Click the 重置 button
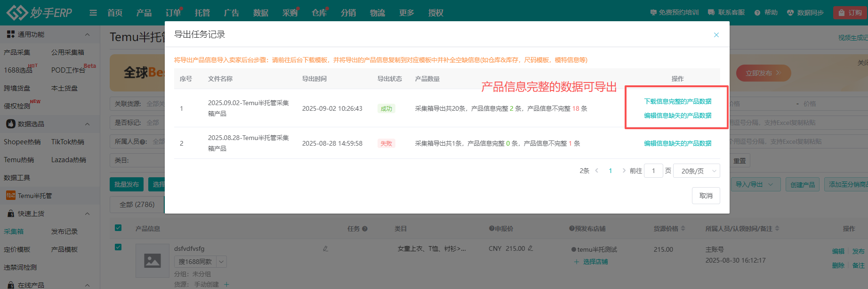The width and height of the screenshot is (868, 289). tap(739, 161)
